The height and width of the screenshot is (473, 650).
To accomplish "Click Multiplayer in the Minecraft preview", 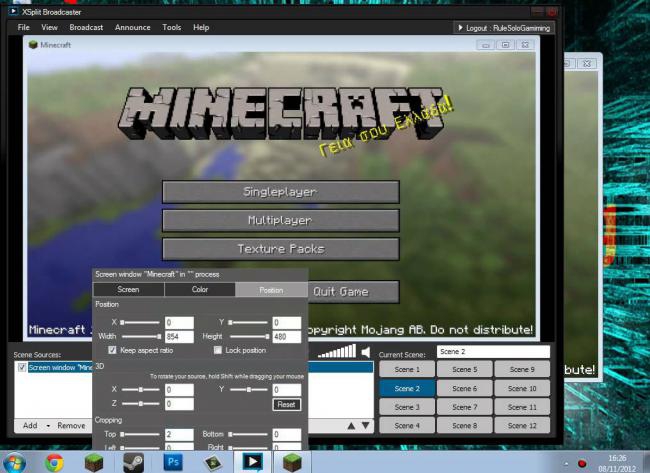I will tap(281, 220).
